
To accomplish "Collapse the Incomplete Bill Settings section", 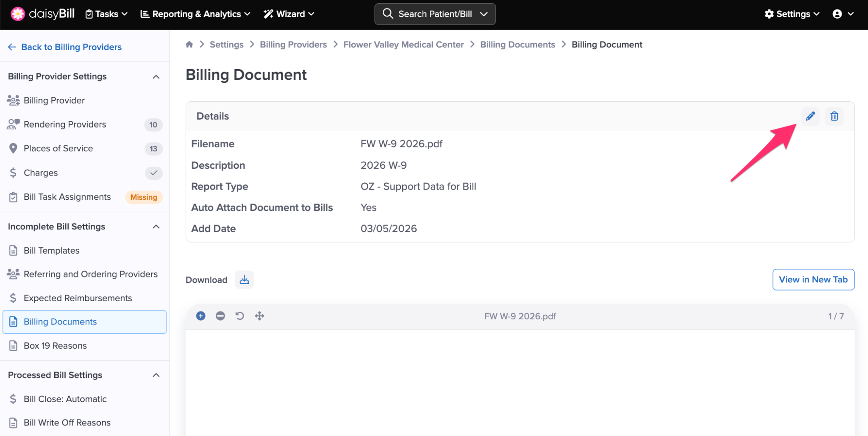I will tap(156, 227).
